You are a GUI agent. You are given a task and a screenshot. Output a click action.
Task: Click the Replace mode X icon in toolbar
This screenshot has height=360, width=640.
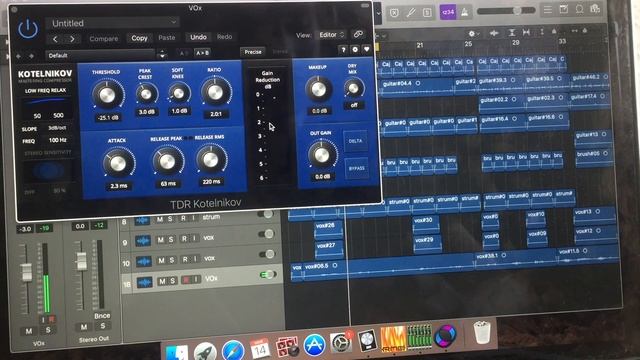coord(394,13)
